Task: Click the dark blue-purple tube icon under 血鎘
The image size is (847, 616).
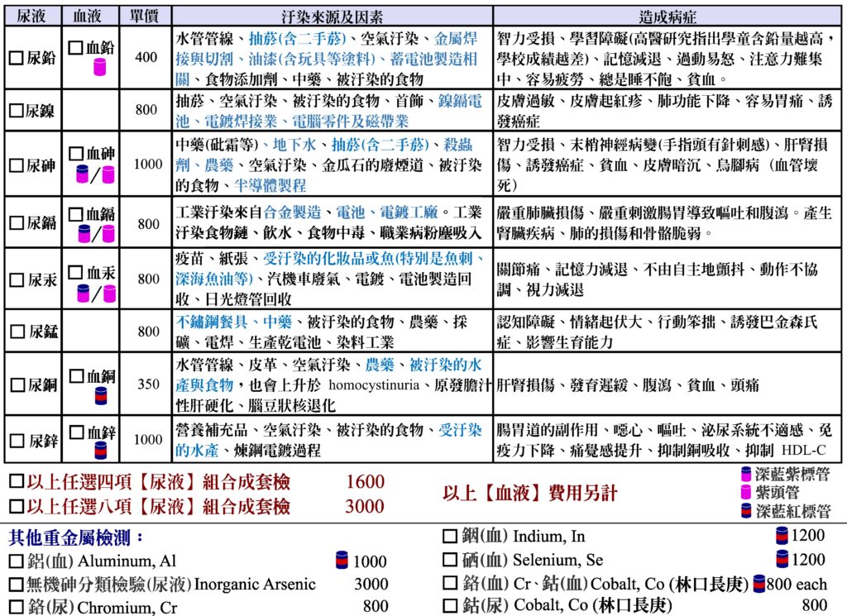Action: pyautogui.click(x=84, y=233)
